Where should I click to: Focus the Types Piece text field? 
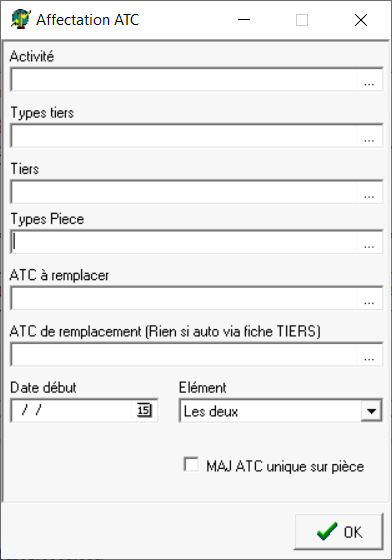coord(184,242)
